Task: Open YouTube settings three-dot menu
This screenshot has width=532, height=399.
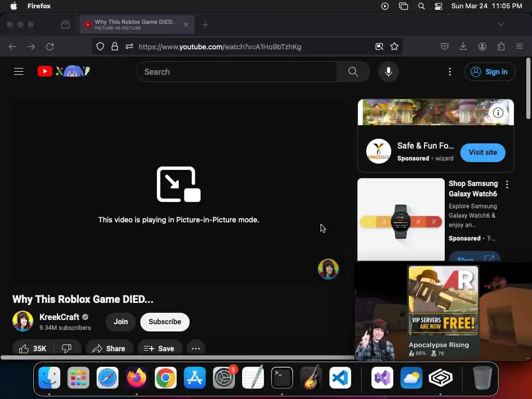Action: point(450,72)
